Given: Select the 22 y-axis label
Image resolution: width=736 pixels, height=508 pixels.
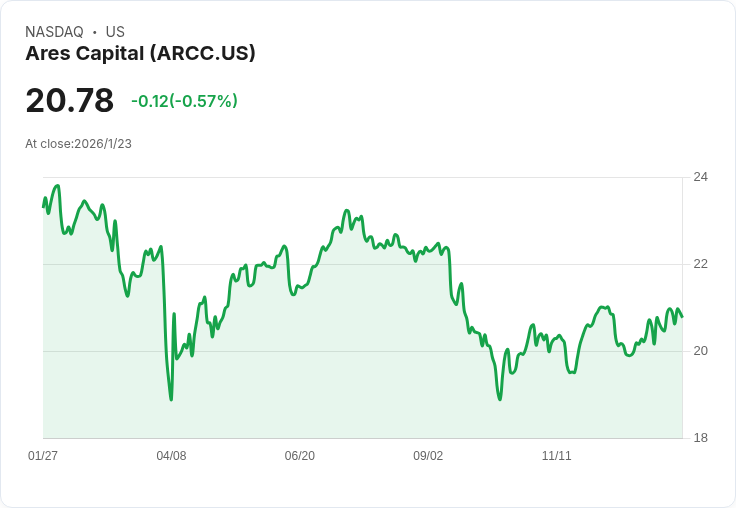Looking at the screenshot, I should coord(700,264).
